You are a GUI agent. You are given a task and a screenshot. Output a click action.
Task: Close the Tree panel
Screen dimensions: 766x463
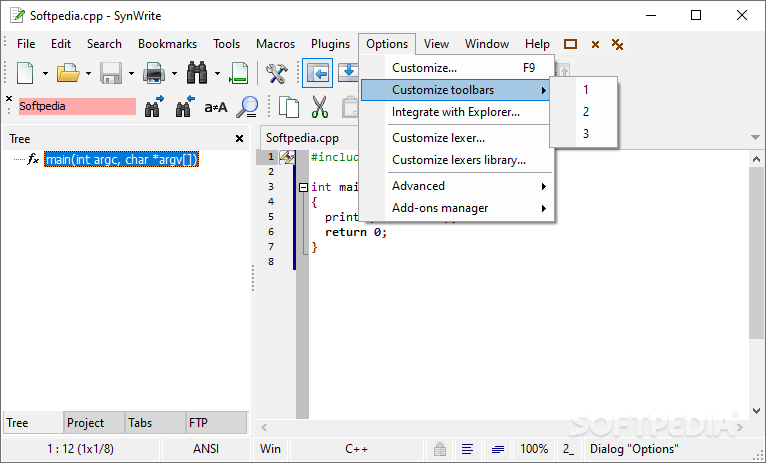click(239, 139)
